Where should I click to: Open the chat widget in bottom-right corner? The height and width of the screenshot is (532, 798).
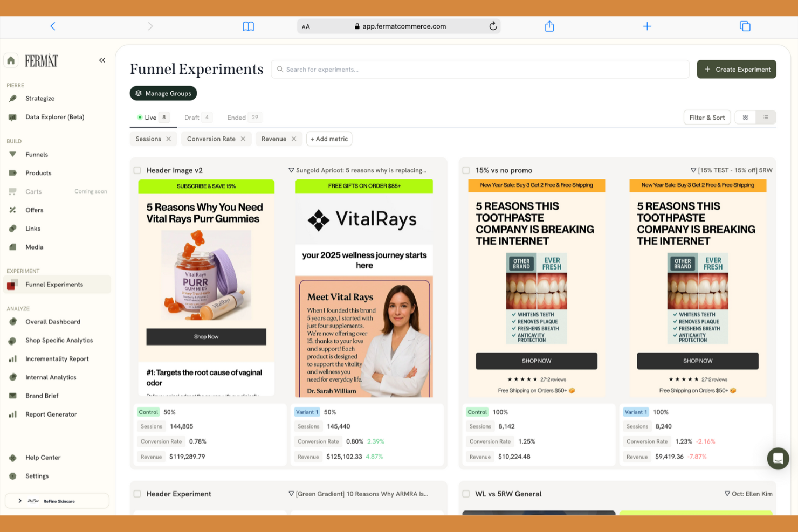point(778,459)
